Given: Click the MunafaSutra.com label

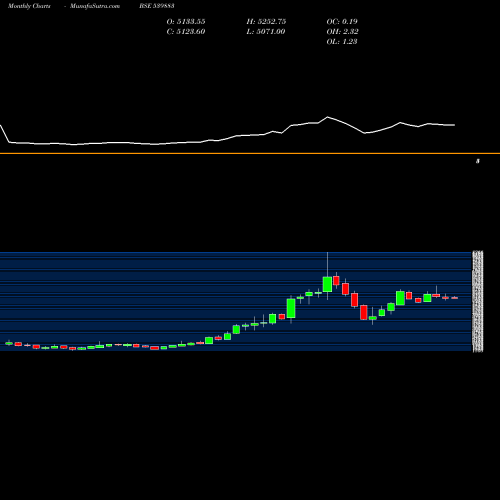Looking at the screenshot, I should click(95, 6).
